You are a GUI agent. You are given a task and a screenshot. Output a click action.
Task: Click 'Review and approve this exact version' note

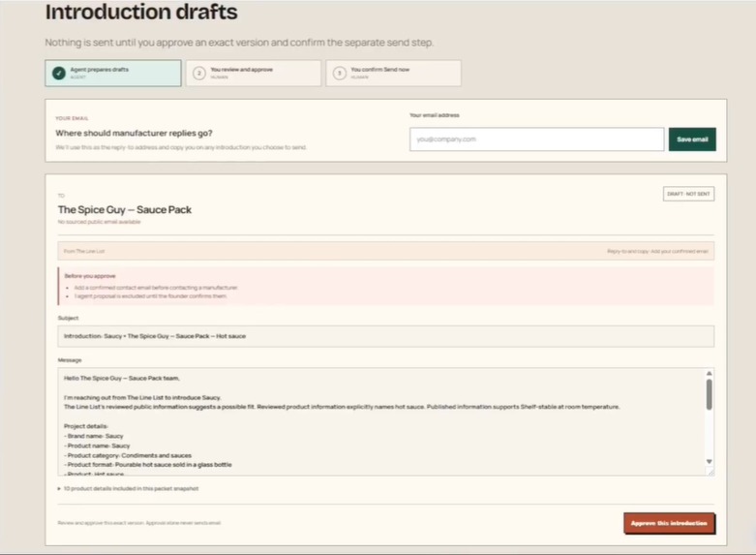139,523
